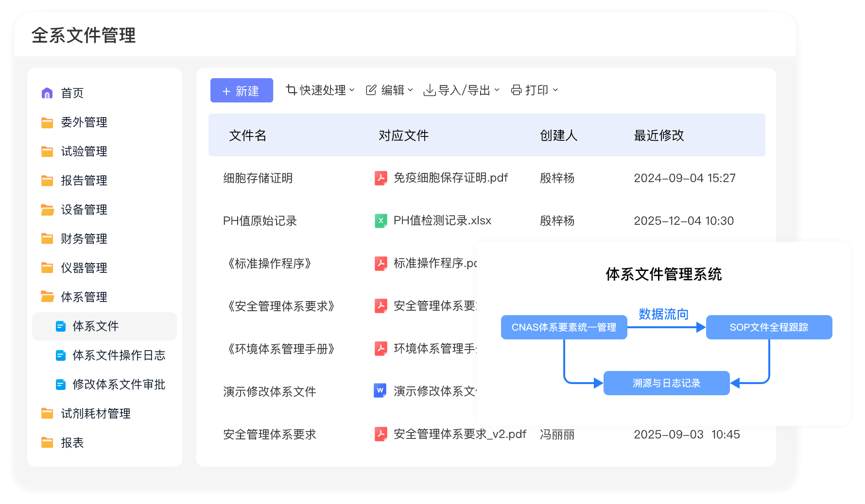865x504 pixels.
Task: Click the 最近修改 column header
Action: coord(658,135)
